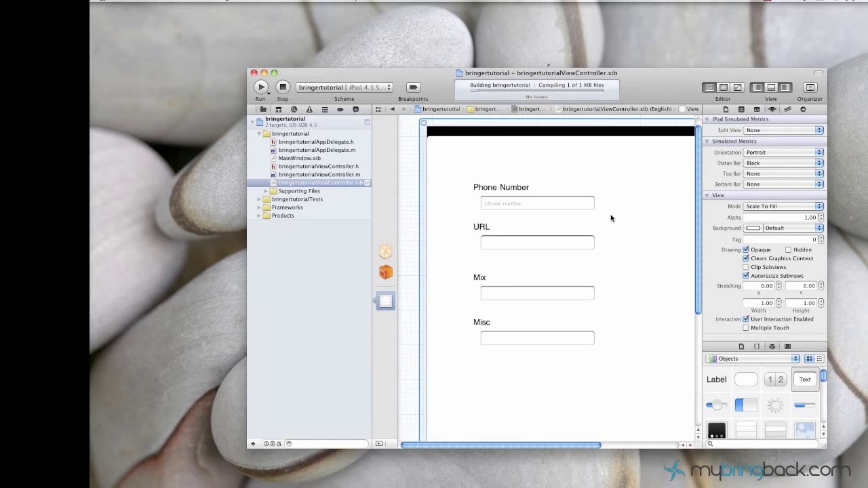Screen dimensions: 868x488
Task: Toggle User Interaction Enabled
Action: point(746,319)
